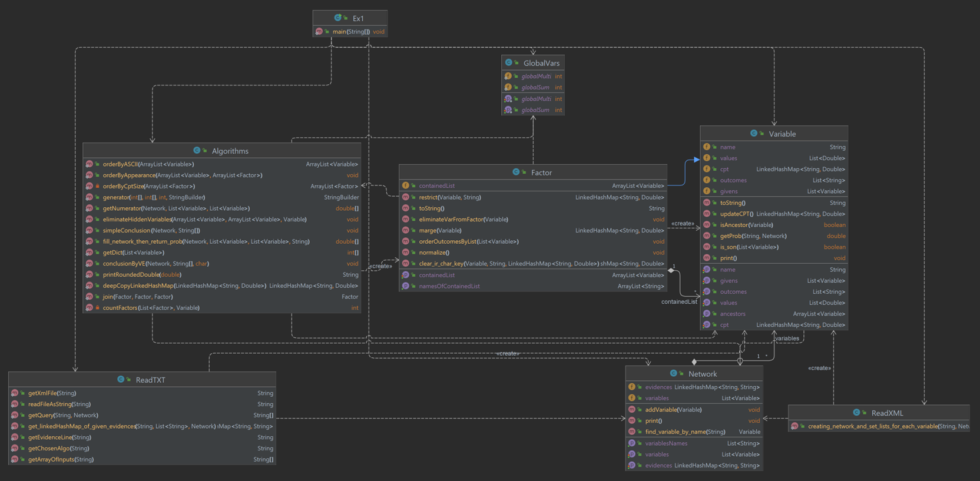Click method icon beside main(String[])
Screen dimensions: 980x481
click(x=319, y=32)
